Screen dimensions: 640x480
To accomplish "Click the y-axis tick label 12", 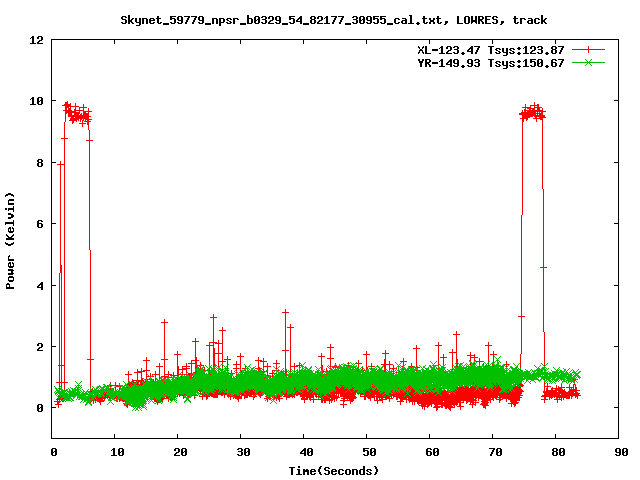I will tap(36, 40).
